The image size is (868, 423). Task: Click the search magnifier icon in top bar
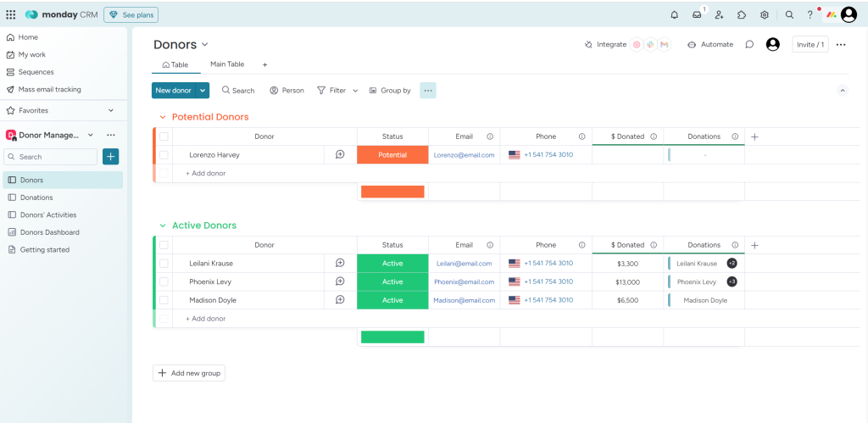(789, 14)
